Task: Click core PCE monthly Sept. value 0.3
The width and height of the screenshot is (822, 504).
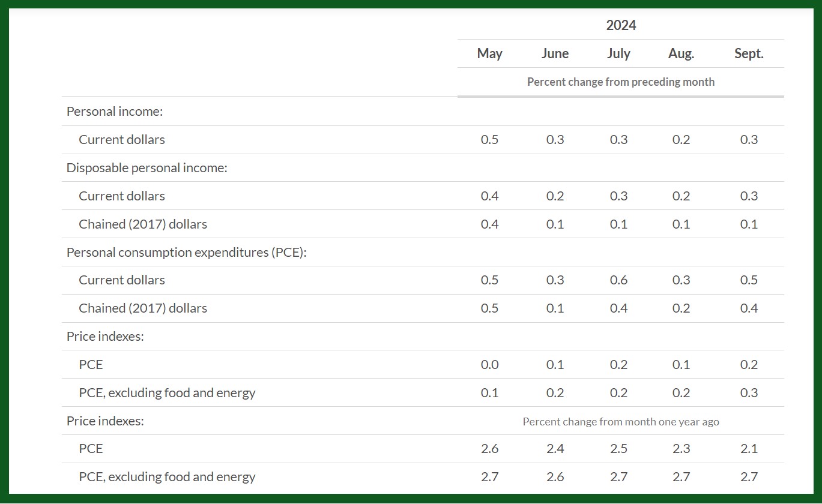Action: (x=749, y=392)
